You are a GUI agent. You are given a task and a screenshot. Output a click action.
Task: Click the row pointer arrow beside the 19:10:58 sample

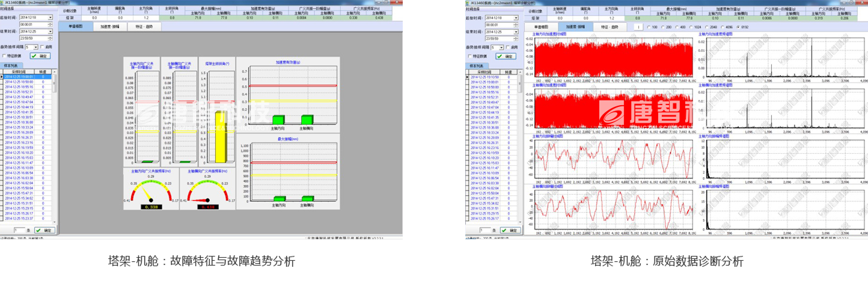[468, 77]
